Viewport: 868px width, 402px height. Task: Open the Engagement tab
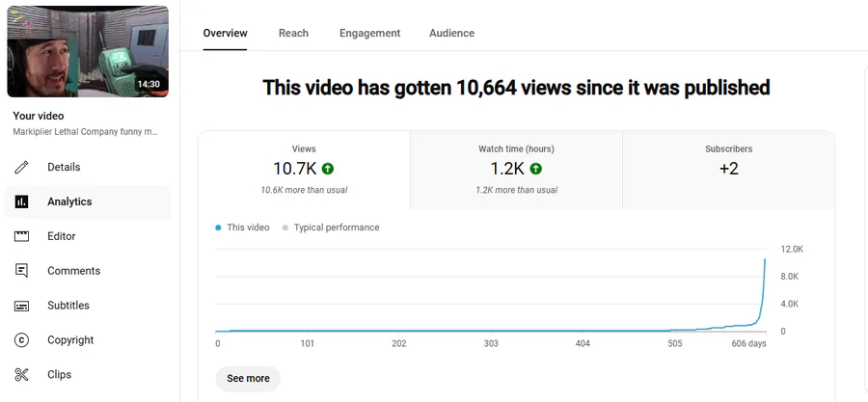(369, 33)
